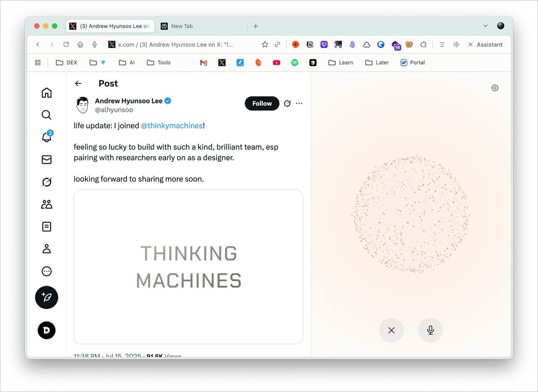Open the cloud extension icon
538x392 pixels.
[367, 44]
